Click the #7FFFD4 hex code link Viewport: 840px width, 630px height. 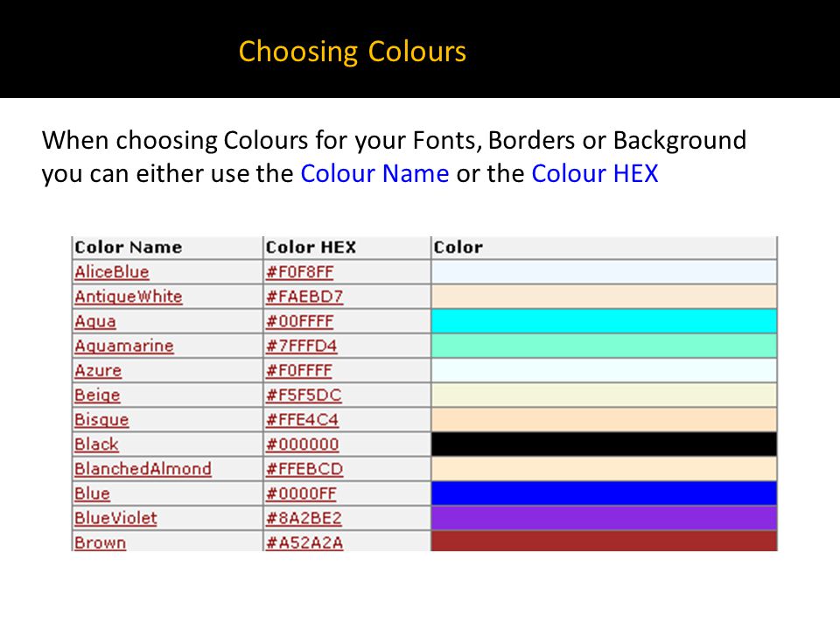302,346
